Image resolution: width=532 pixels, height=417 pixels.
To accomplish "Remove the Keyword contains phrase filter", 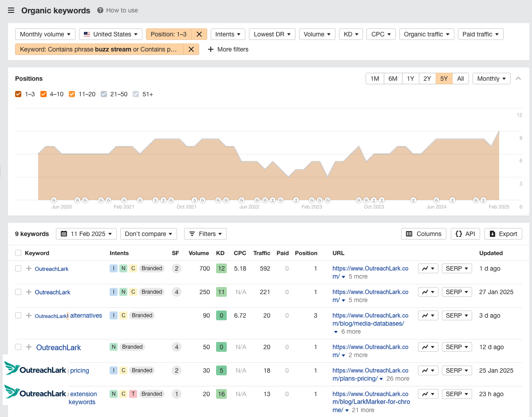I will click(x=191, y=49).
